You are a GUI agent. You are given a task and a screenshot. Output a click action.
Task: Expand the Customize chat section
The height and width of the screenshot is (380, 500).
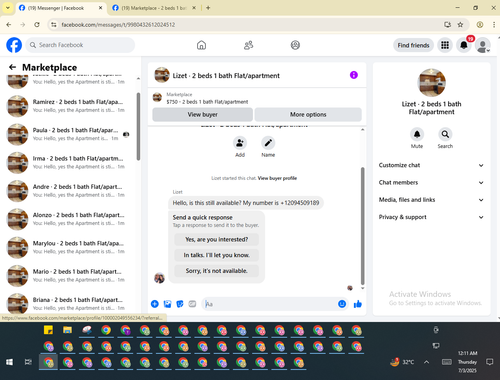(x=431, y=165)
